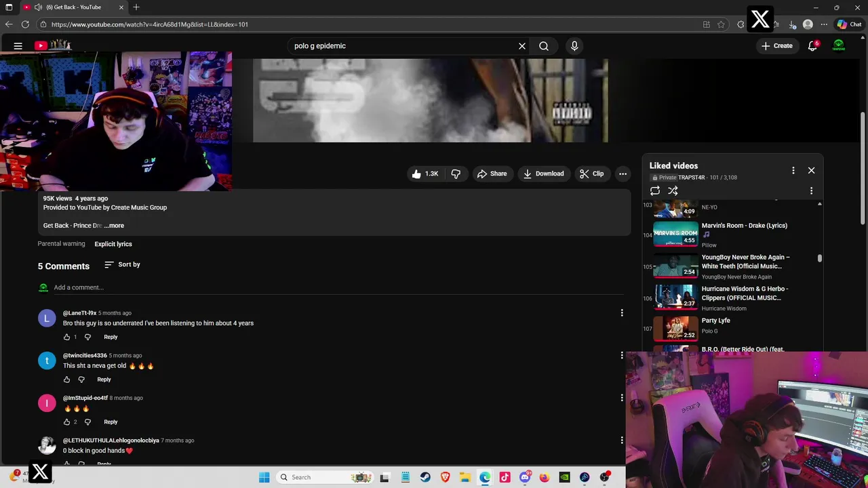
Task: Expand the description with ...more
Action: tap(115, 226)
